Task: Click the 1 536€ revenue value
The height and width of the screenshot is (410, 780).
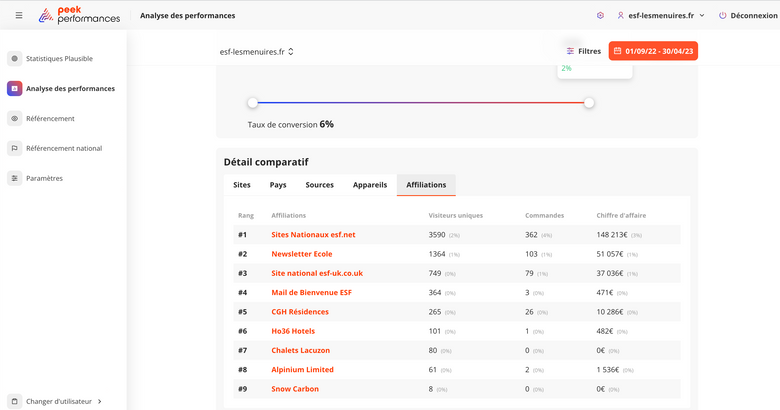Action: click(608, 369)
